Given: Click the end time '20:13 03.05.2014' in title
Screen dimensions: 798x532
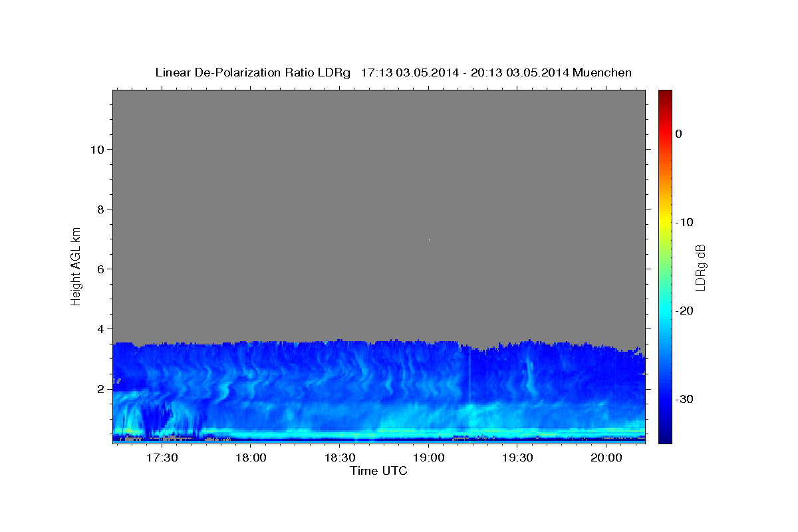Looking at the screenshot, I should coord(519,72).
